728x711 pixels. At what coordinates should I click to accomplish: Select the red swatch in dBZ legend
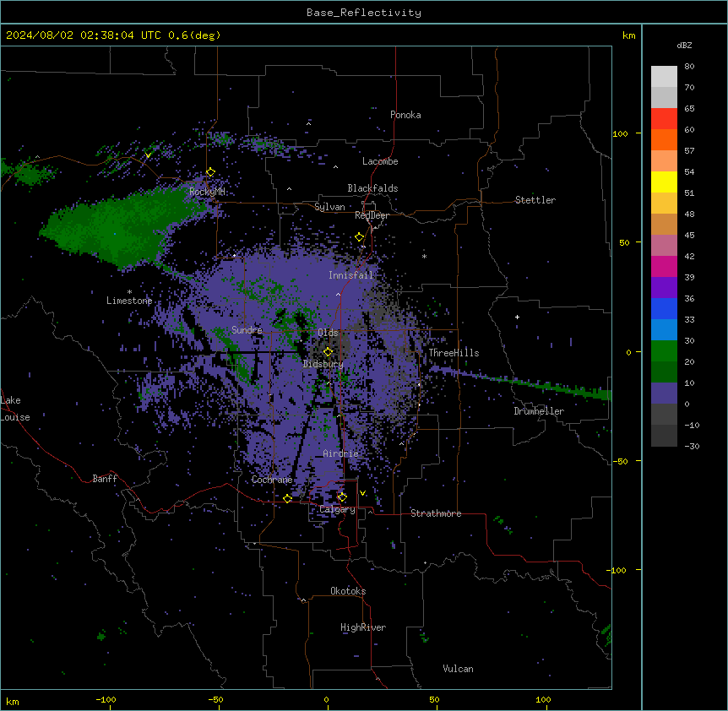coord(664,119)
